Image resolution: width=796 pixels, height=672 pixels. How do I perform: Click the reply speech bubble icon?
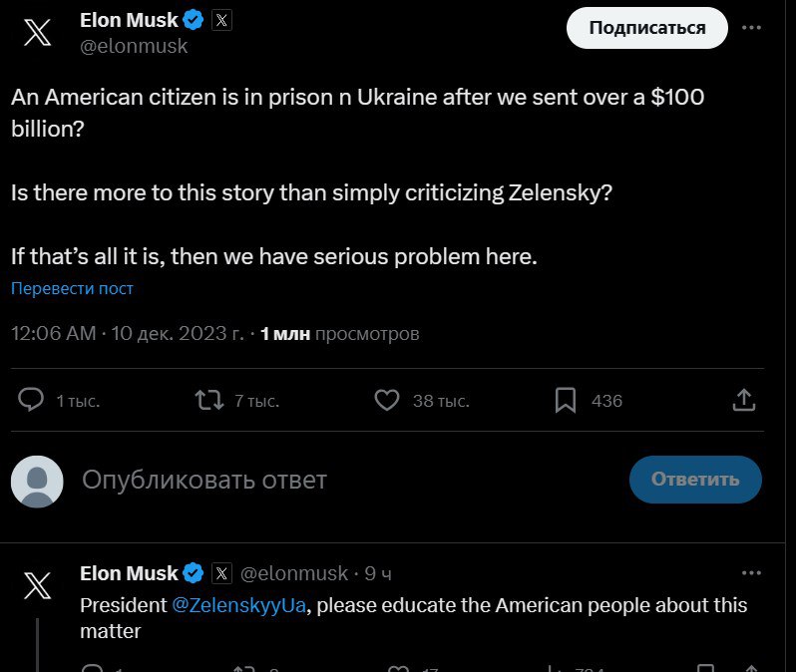tap(32, 400)
